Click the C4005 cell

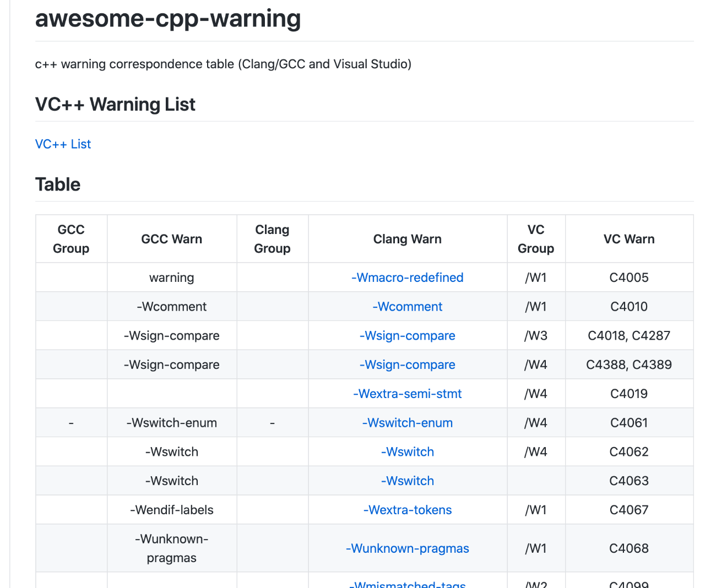click(x=629, y=277)
